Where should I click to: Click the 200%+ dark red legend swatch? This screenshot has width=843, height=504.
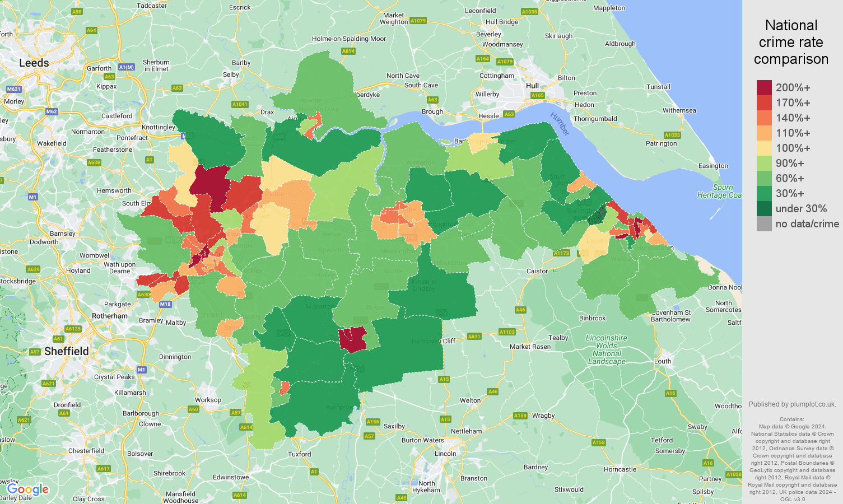pos(764,88)
